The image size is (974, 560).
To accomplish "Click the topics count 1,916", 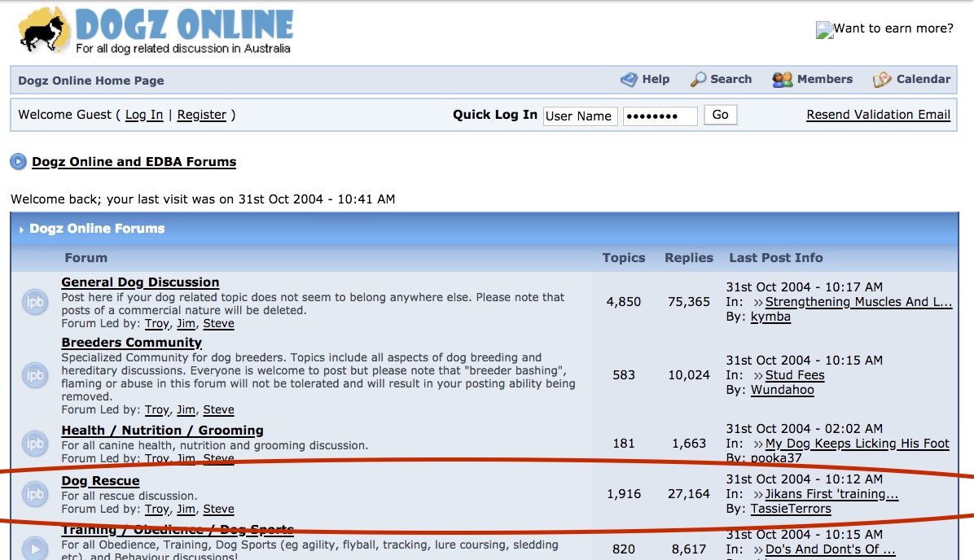I will coord(624,494).
